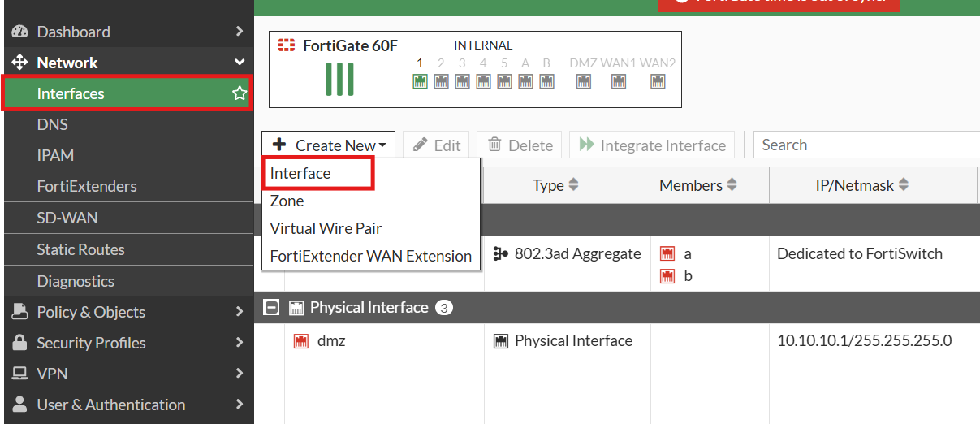This screenshot has width=980, height=424.
Task: Select the WAN1 port in faceplate
Action: [619, 81]
